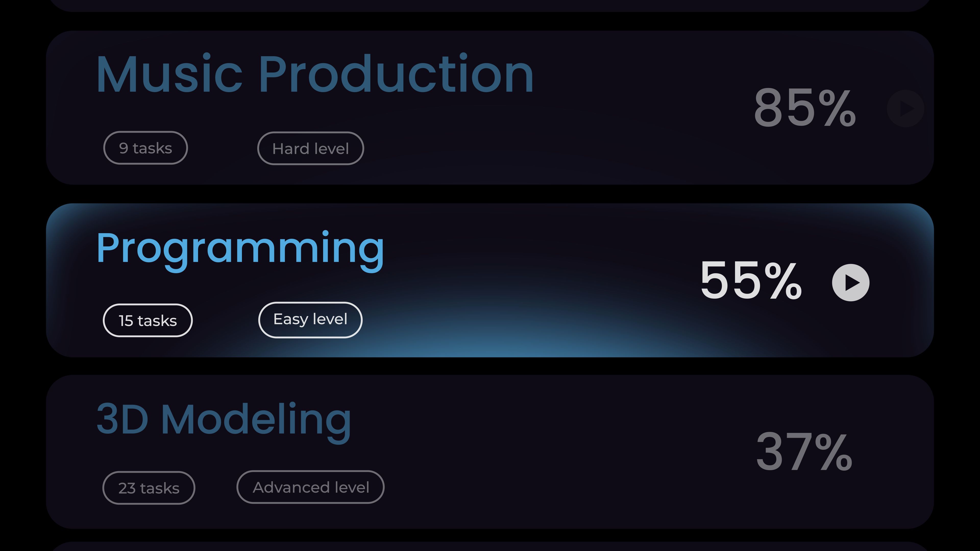The width and height of the screenshot is (980, 551).
Task: Select the 3D Modeling card background
Action: 490,452
